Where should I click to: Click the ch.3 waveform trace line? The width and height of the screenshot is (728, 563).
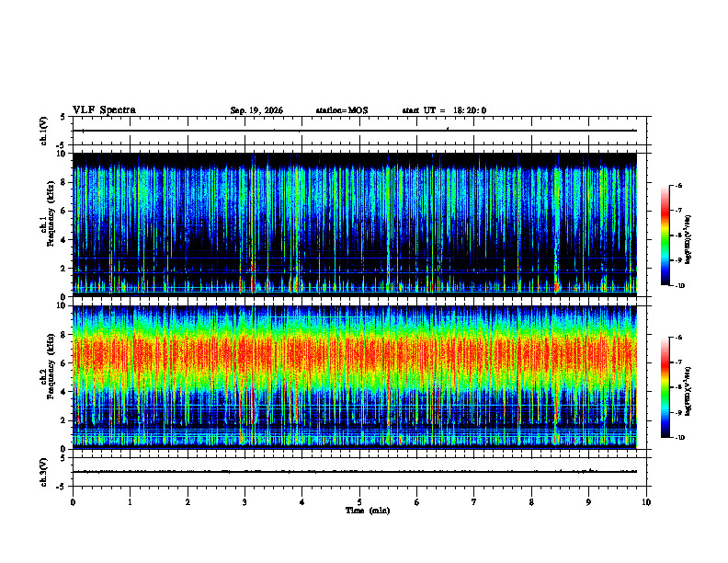point(355,472)
